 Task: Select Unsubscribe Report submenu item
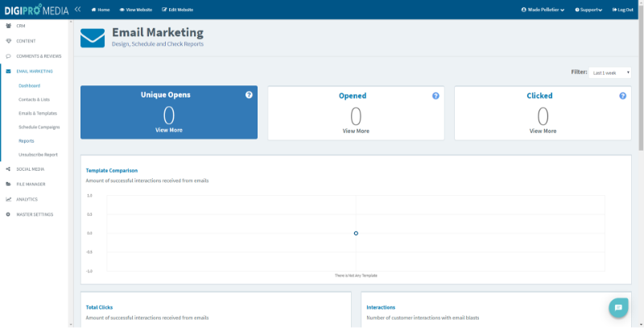click(38, 155)
